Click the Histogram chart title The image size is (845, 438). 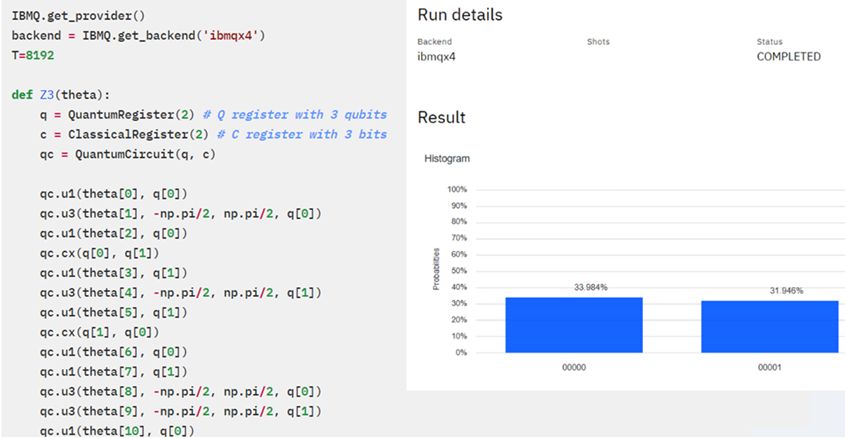click(445, 158)
